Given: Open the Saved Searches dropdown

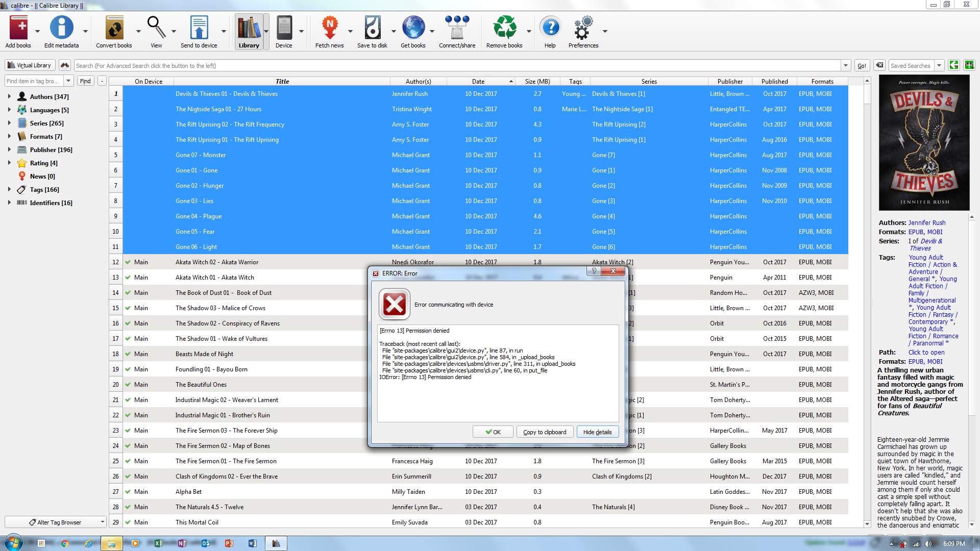Looking at the screenshot, I should click(x=939, y=65).
